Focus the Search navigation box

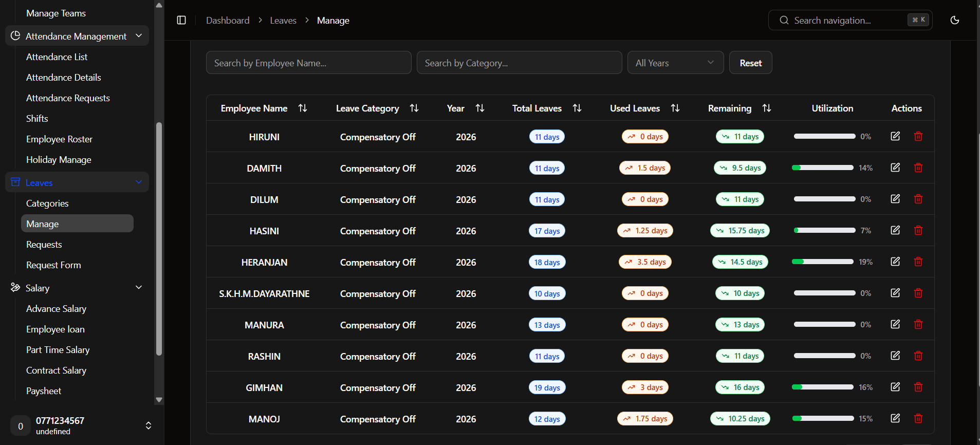850,20
